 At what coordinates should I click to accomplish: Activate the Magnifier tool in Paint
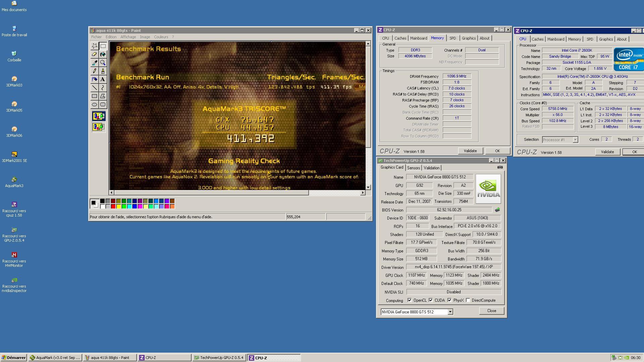click(103, 63)
